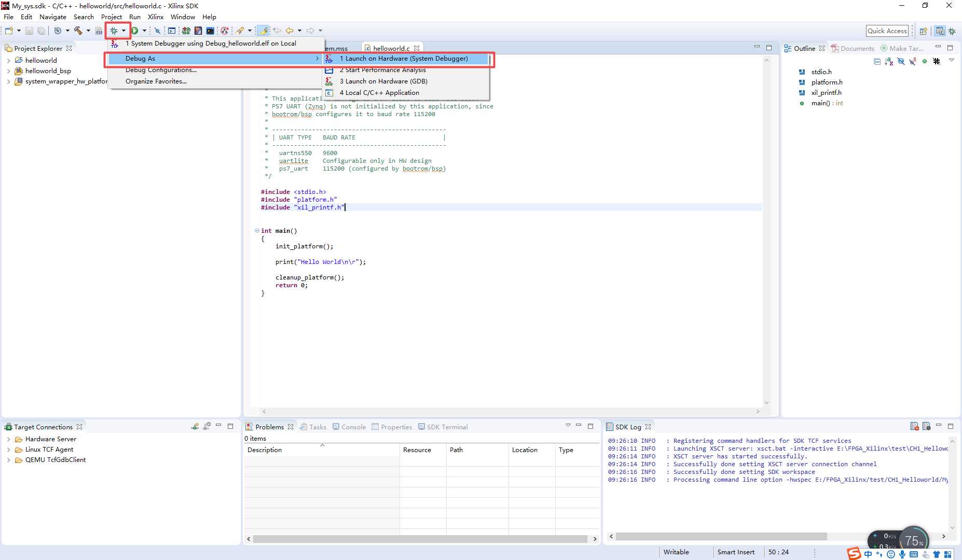Click the black terminal toolbar icon

click(210, 31)
